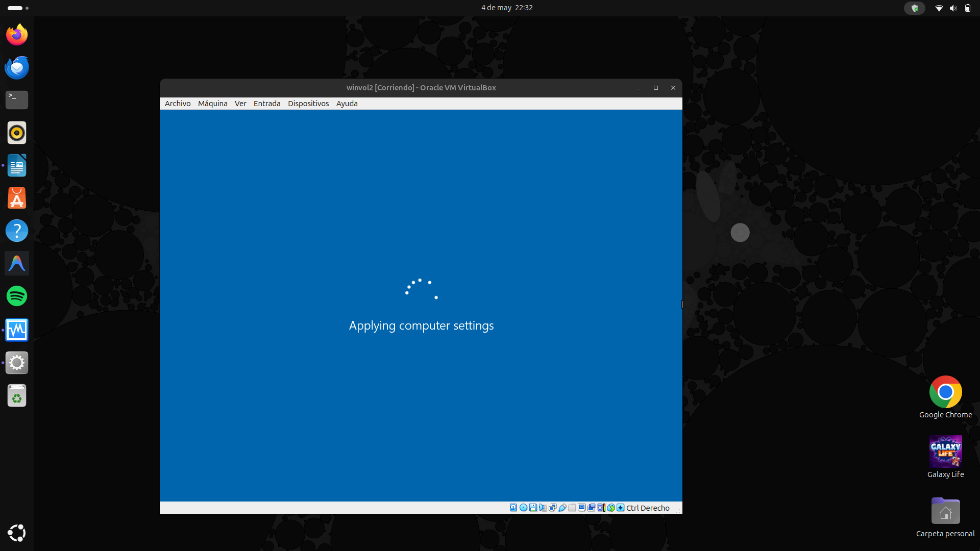Click the optical disc status icon
The image size is (980, 551).
point(523,508)
